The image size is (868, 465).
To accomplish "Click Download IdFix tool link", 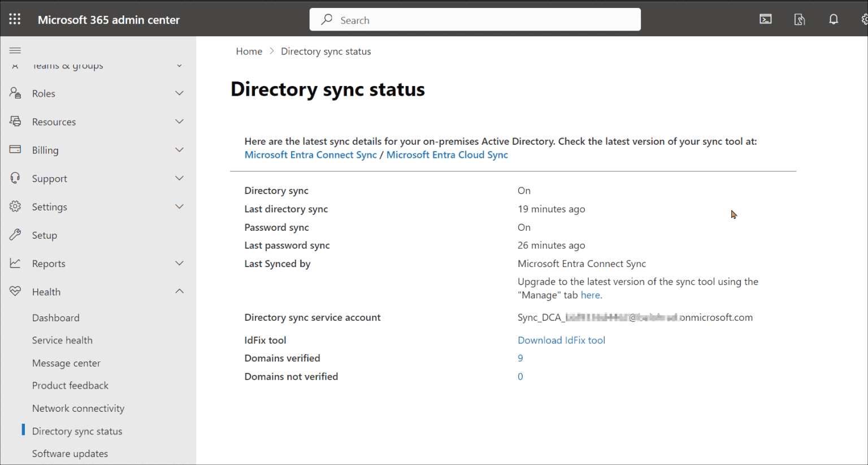I will pos(561,340).
